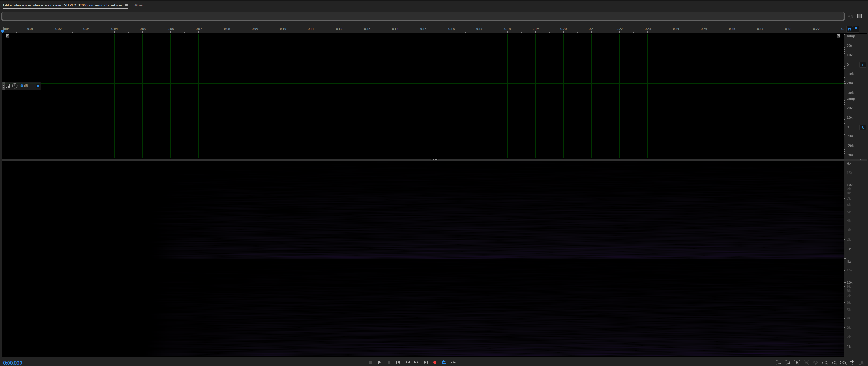The width and height of the screenshot is (868, 366).
Task: Click the Play button in transport
Action: tap(379, 362)
